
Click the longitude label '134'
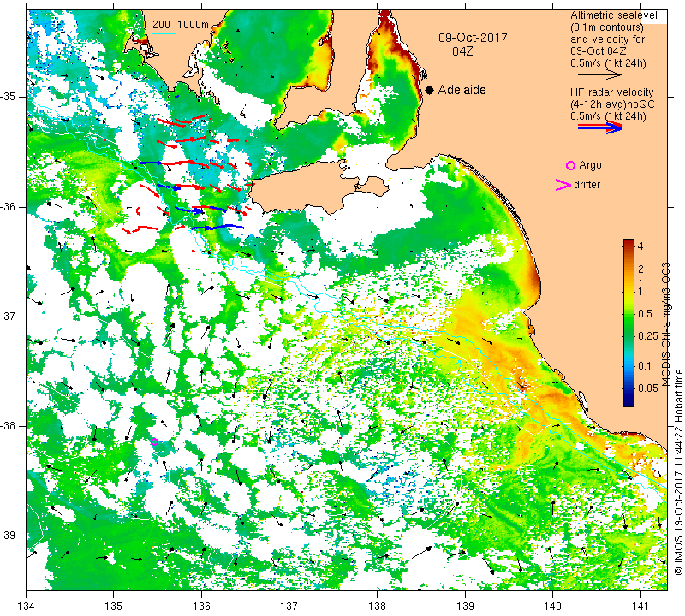(27, 606)
